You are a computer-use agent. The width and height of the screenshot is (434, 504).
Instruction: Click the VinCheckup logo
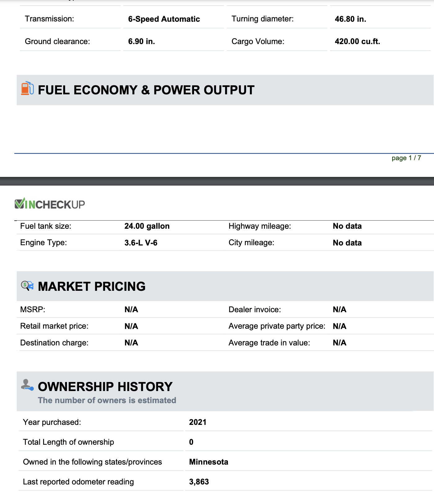tap(50, 204)
